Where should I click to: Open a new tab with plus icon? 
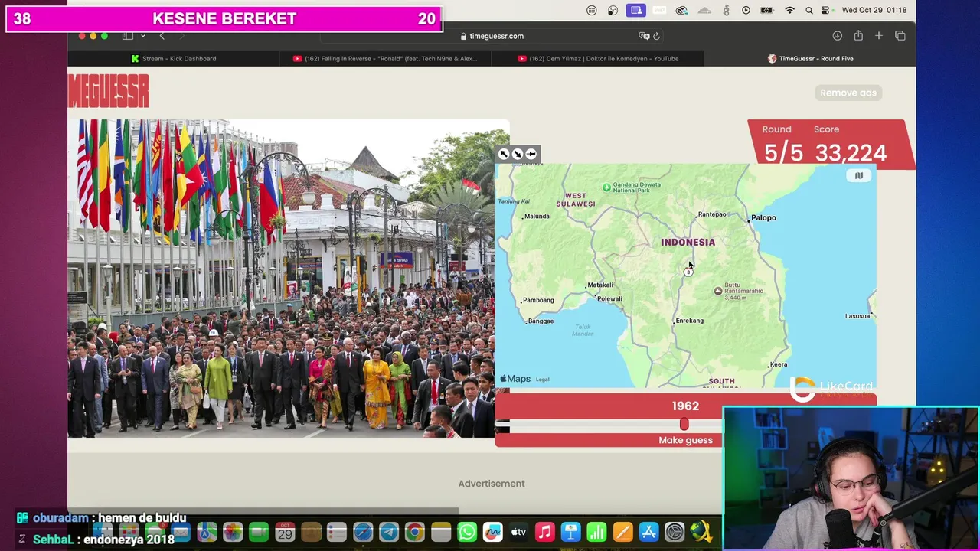tap(879, 36)
